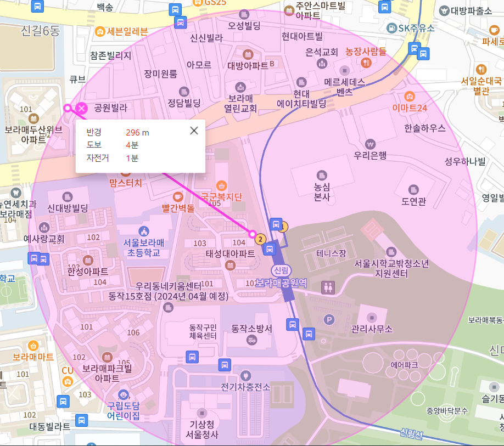Select the radius start point near 큐브

[68, 108]
